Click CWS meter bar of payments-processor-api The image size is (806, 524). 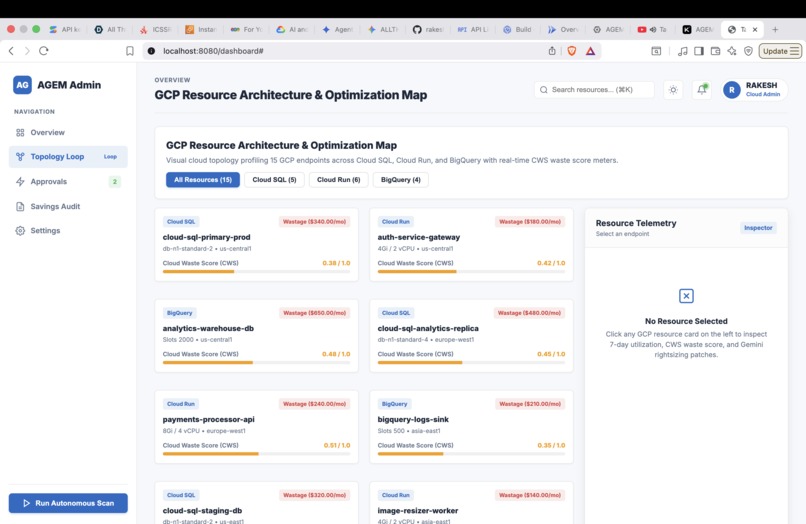(257, 454)
